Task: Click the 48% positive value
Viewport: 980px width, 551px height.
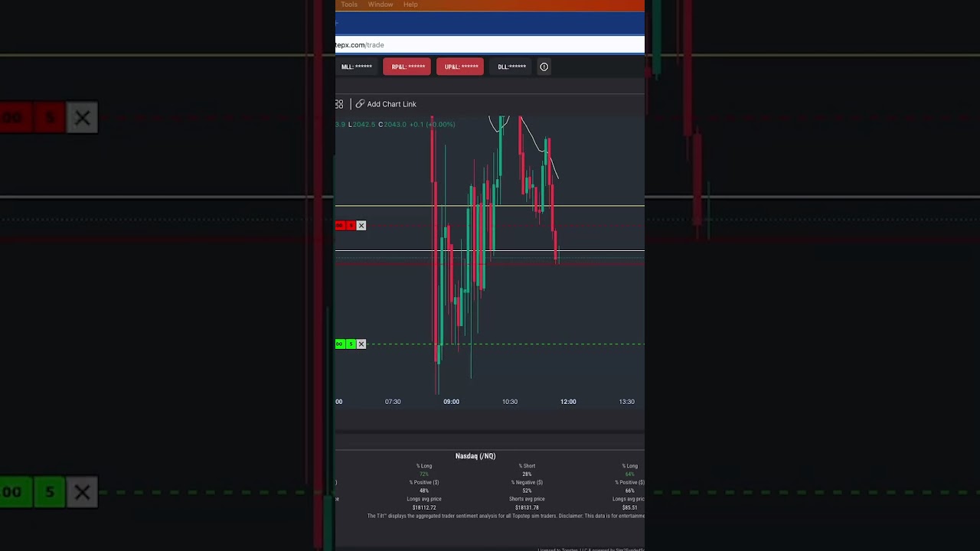Action: (x=424, y=491)
